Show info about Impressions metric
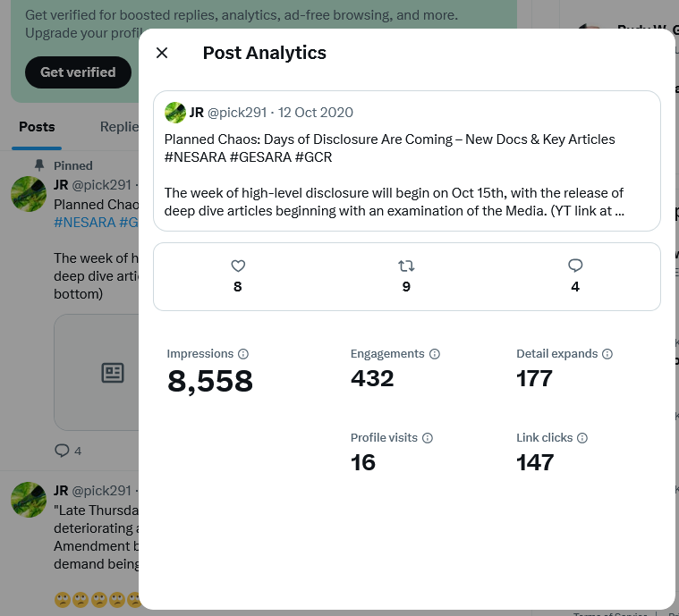 pyautogui.click(x=243, y=354)
